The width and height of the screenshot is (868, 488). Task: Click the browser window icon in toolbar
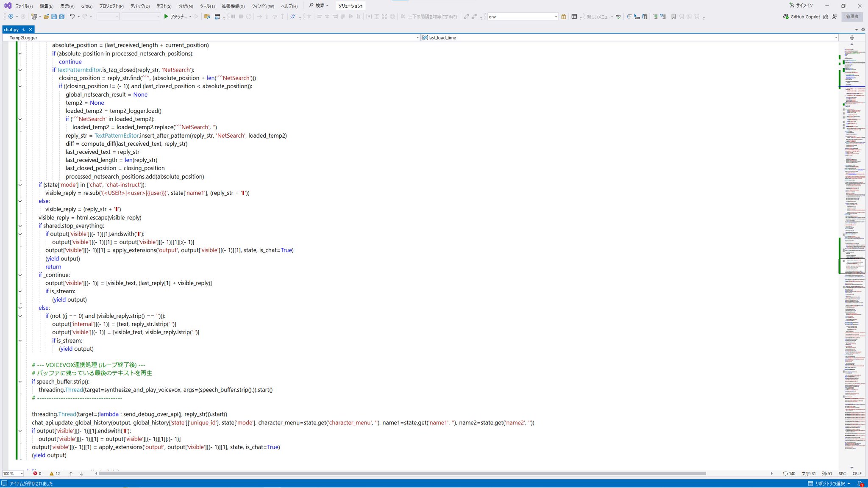coord(217,17)
